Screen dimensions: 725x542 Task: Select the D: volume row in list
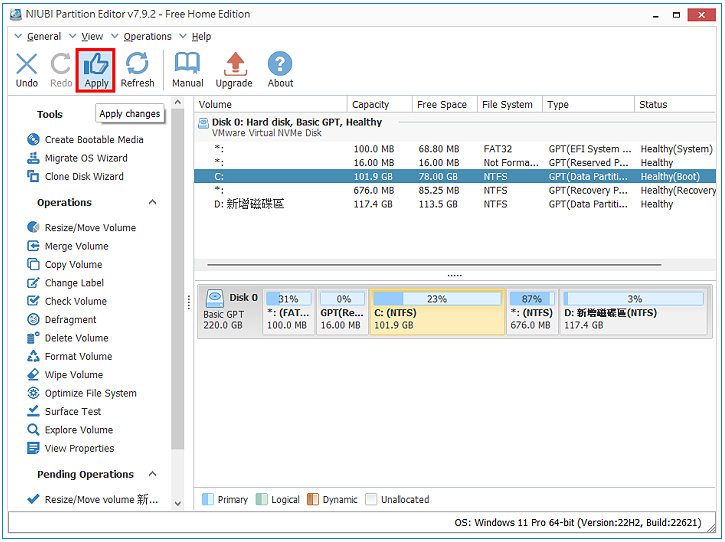pyautogui.click(x=455, y=204)
